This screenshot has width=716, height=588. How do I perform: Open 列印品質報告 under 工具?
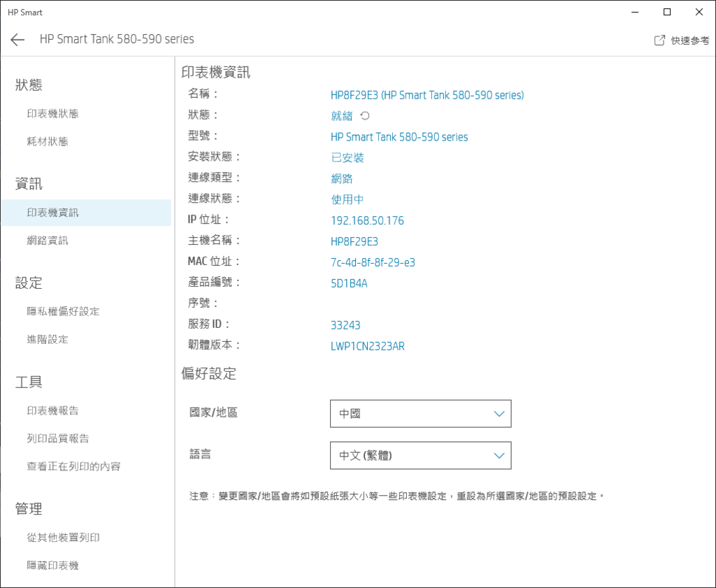(x=58, y=438)
